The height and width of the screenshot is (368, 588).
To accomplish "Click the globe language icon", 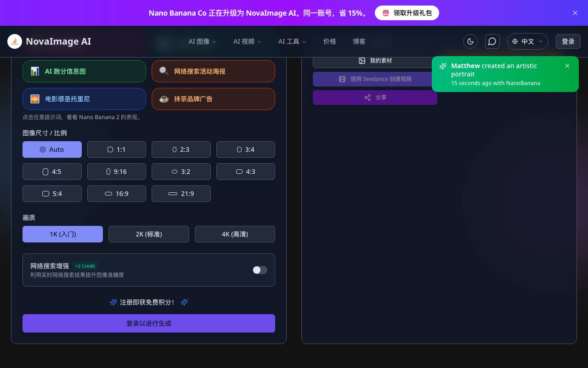I will [515, 41].
